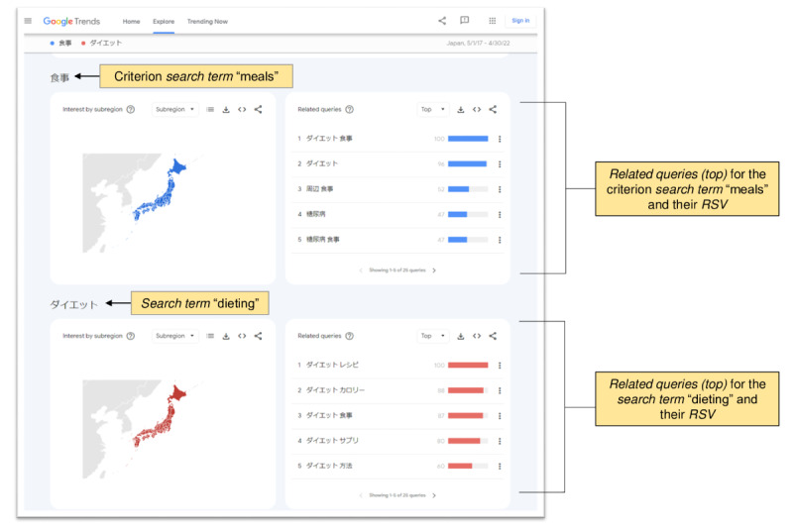Open three-dot menu for 糖尿病 食事 query
Viewport: 793px width, 532px height.
(x=500, y=240)
